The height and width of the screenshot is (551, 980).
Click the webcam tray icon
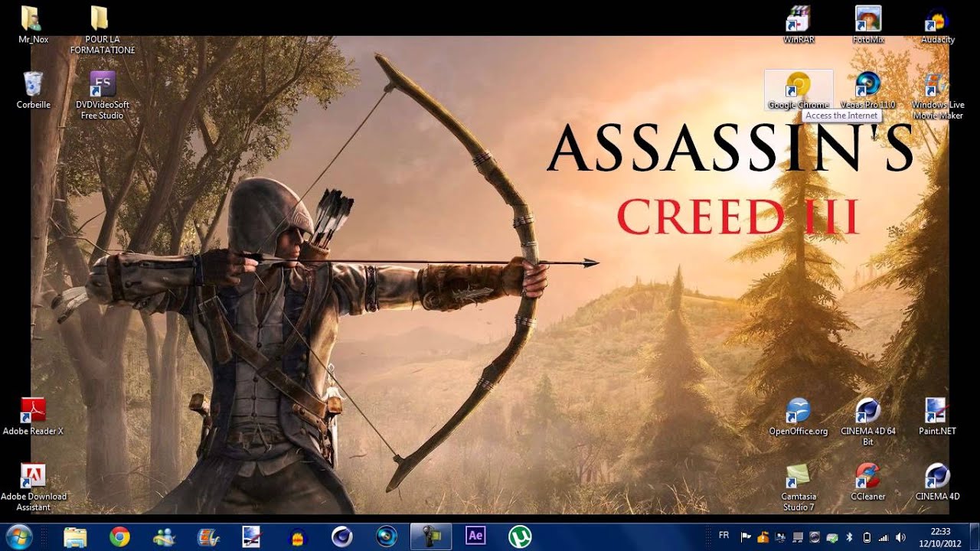[x=815, y=537]
